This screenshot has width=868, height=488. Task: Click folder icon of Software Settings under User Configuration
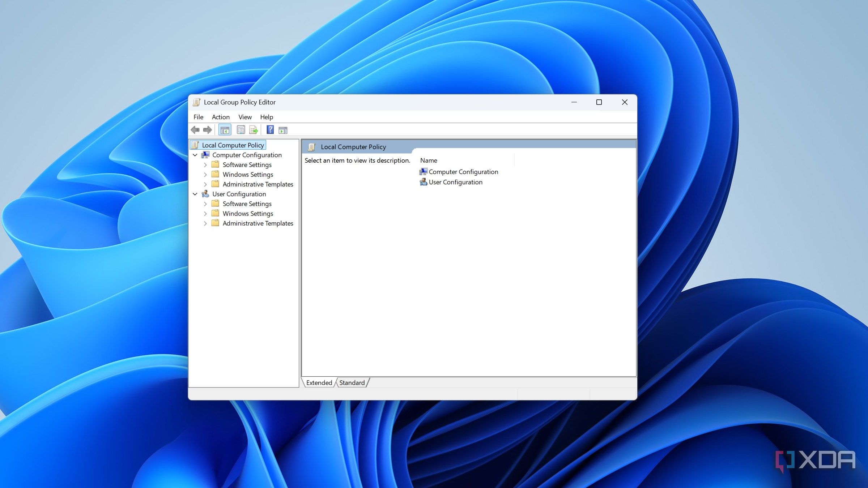pos(215,204)
